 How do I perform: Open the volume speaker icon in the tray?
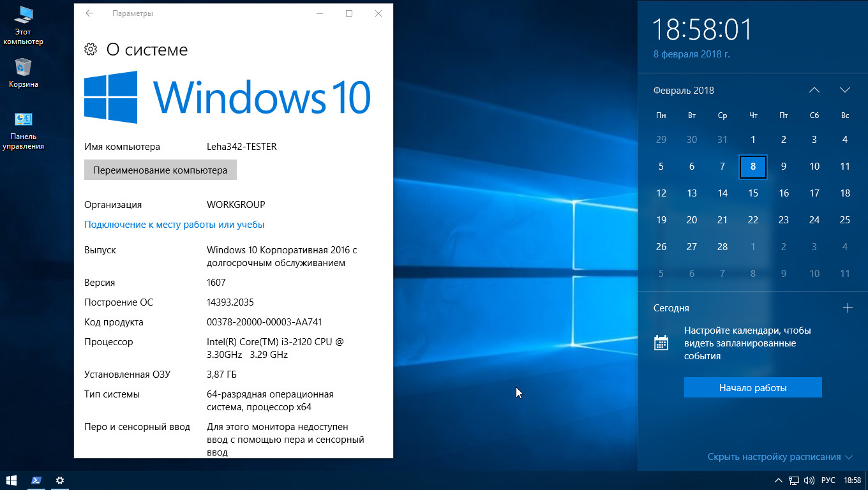(x=809, y=480)
